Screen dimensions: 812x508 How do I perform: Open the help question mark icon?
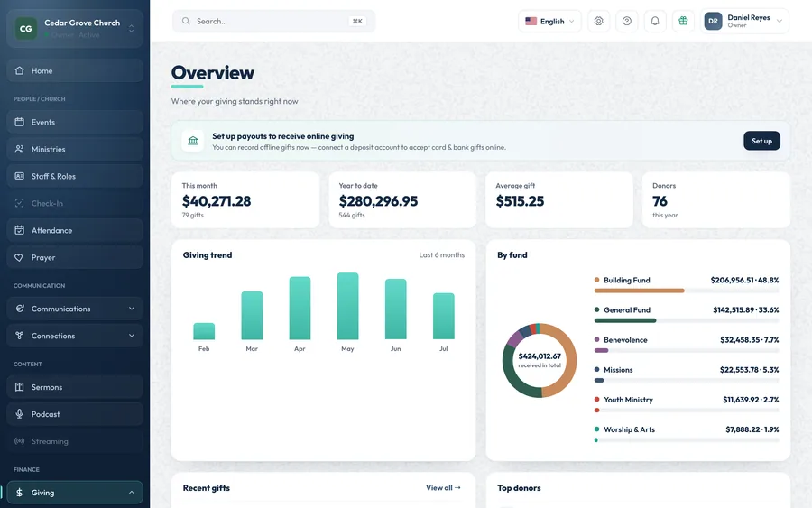point(627,22)
